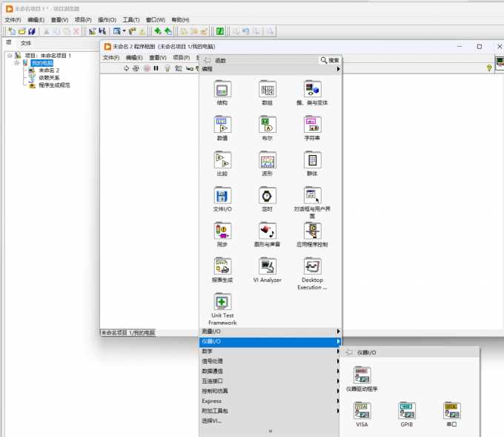Open the 比较 (Comparison) palette
This screenshot has height=437, width=504.
pyautogui.click(x=222, y=160)
